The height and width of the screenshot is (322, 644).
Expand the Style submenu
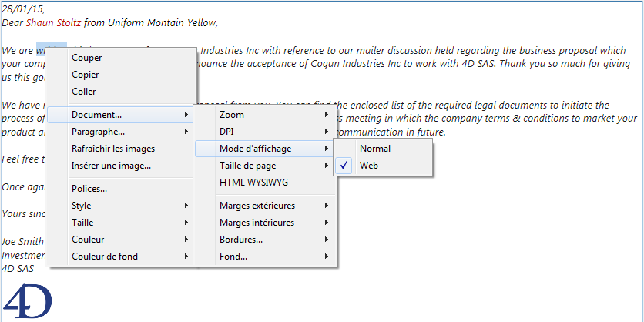click(82, 206)
